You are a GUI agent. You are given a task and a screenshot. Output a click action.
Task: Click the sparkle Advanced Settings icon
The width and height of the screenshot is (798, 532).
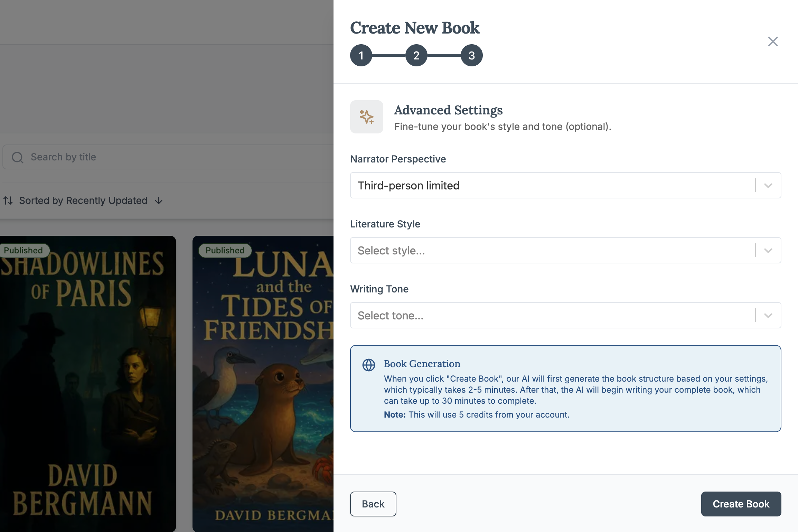[366, 117]
